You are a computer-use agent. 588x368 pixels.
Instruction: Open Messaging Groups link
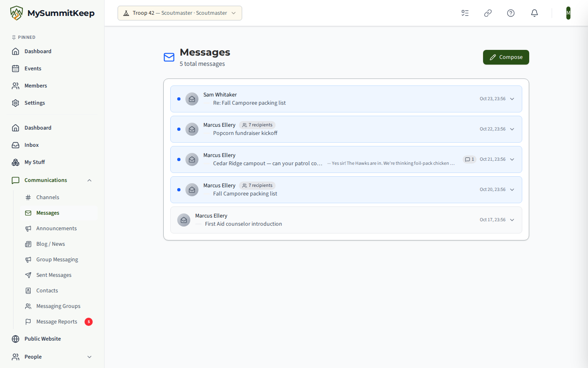pos(59,306)
